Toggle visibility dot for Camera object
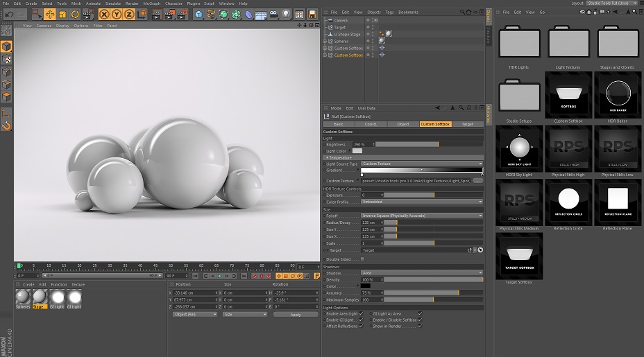Image resolution: width=644 pixels, height=357 pixels. point(368,19)
